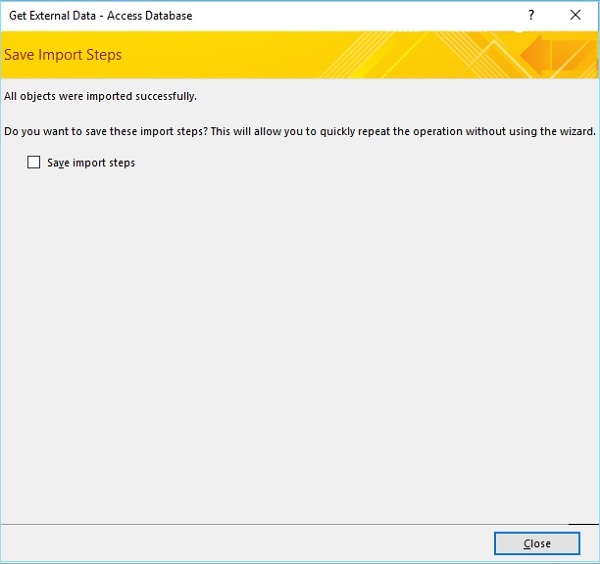The width and height of the screenshot is (600, 564).
Task: Click the X icon in the top-right corner
Action: coord(575,16)
